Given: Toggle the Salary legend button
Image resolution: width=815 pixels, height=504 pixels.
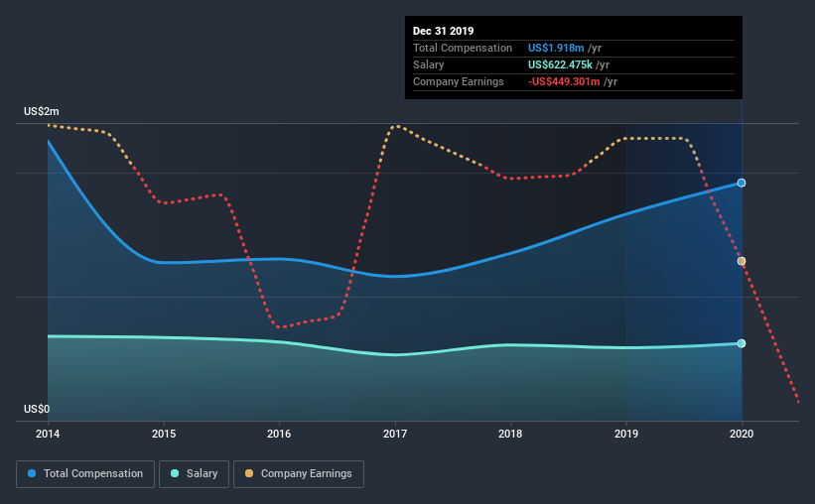Looking at the screenshot, I should coord(194,474).
